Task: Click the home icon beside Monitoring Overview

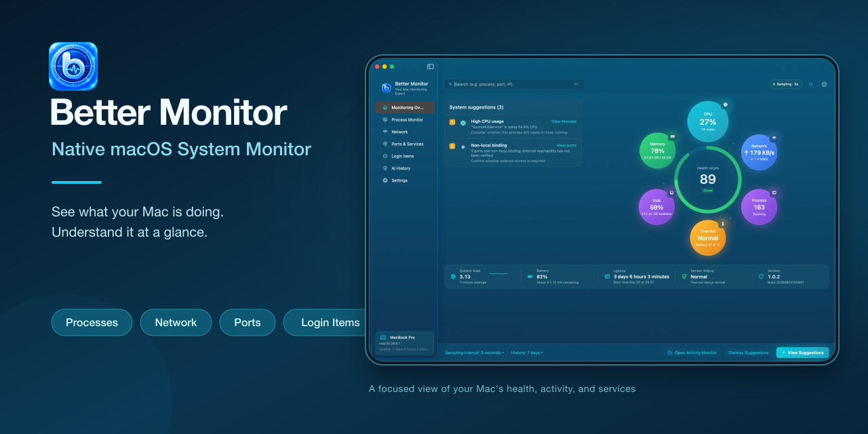Action: tap(385, 107)
